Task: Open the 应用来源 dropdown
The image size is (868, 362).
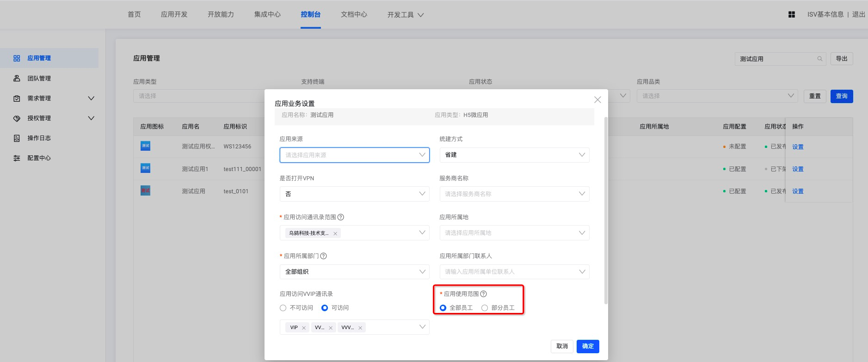Action: 355,155
